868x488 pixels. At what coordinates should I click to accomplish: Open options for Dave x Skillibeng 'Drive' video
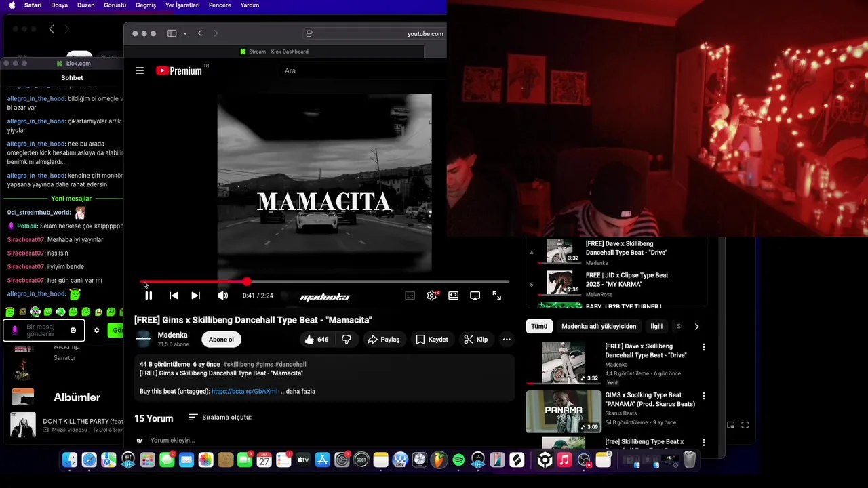(x=703, y=347)
